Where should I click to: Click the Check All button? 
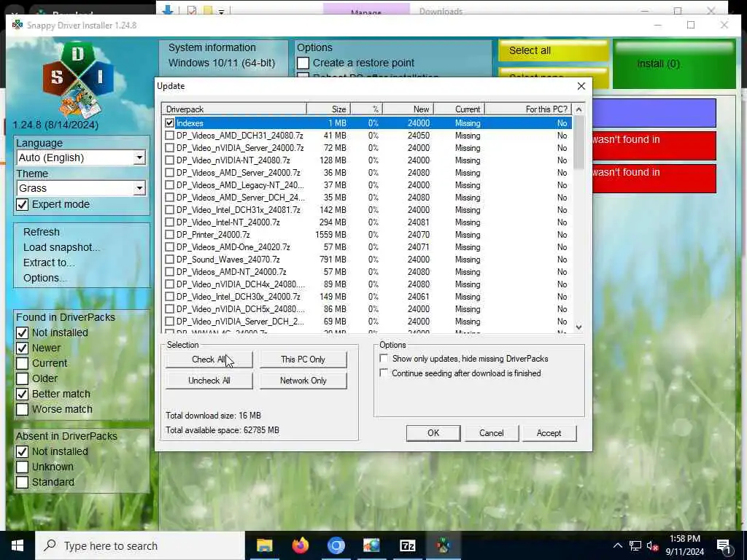(209, 359)
